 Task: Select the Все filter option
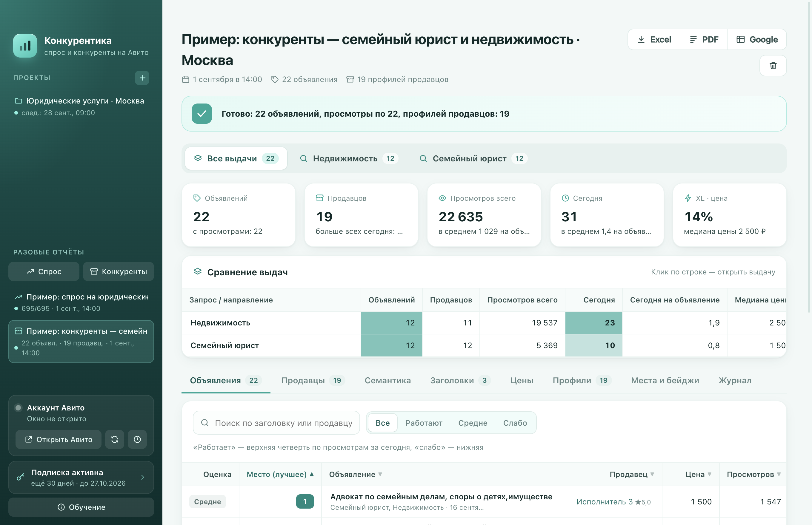coord(382,423)
